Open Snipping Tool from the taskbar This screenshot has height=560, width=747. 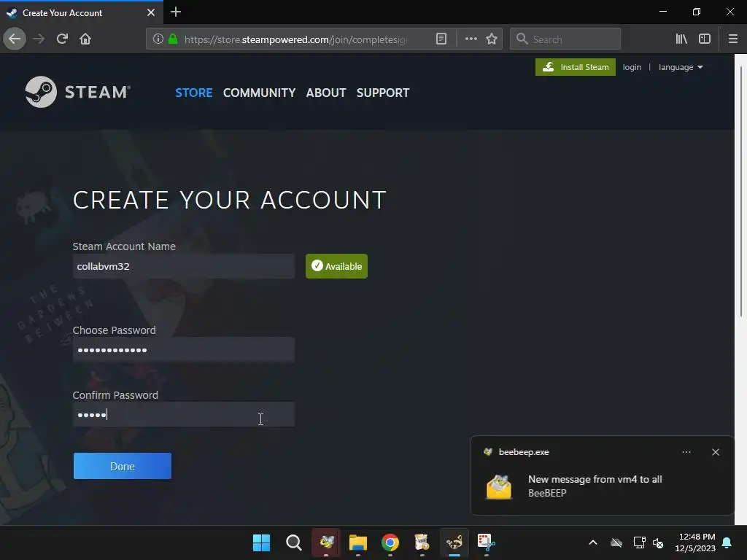[x=487, y=542]
